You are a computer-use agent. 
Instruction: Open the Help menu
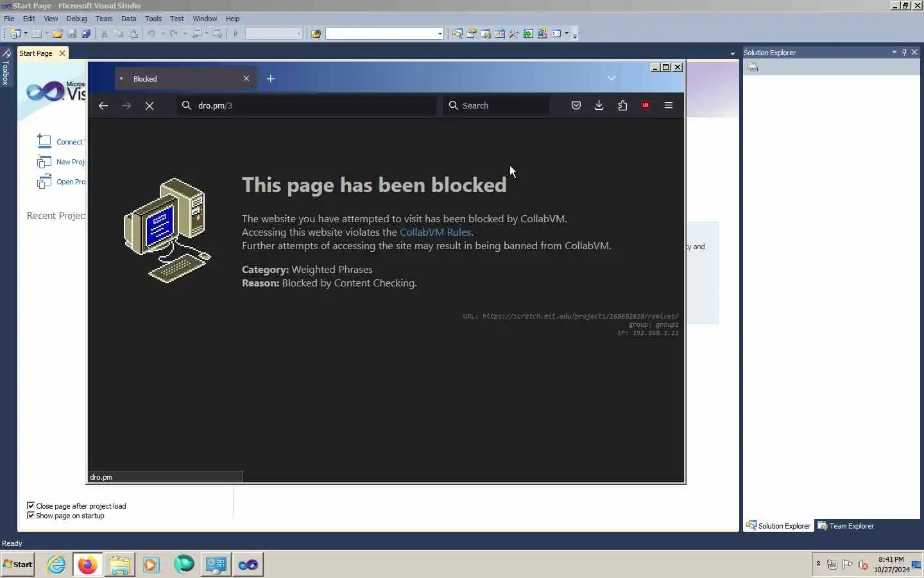point(232,19)
